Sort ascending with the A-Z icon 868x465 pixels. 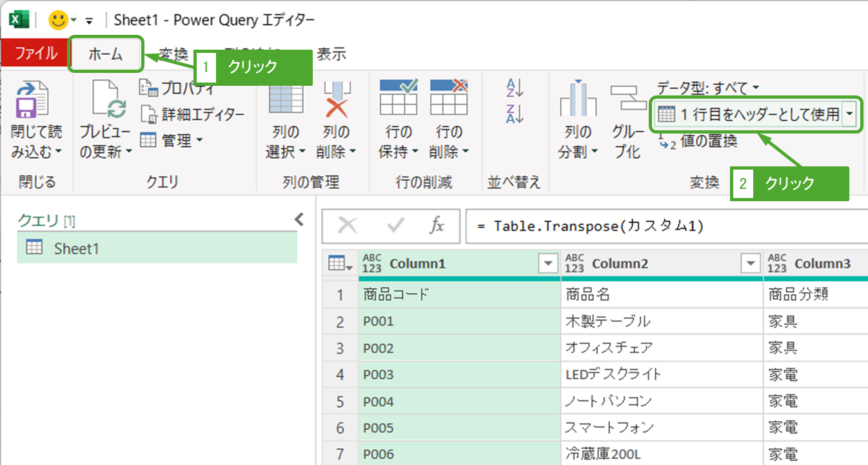pos(515,88)
